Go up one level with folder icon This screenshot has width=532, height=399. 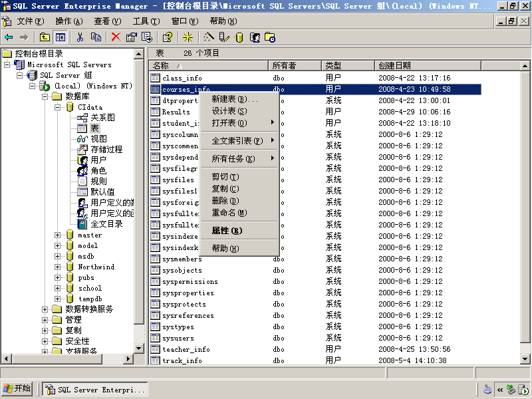45,37
